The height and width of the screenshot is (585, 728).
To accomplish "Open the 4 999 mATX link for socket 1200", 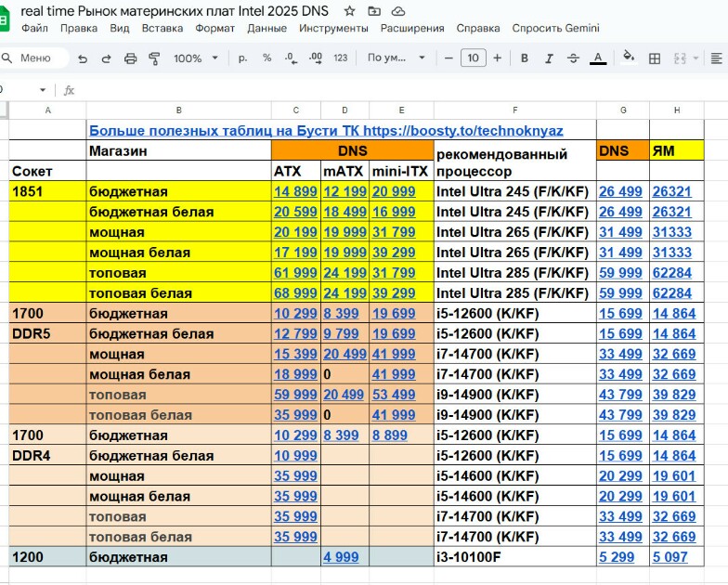I will [341, 557].
